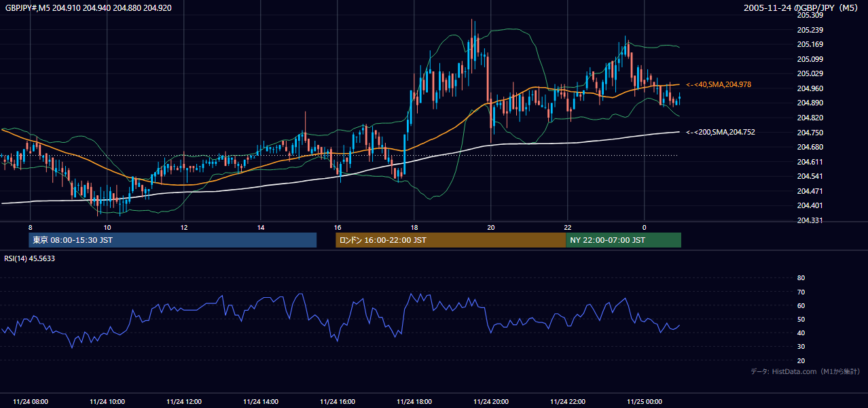The image size is (868, 408).
Task: Click hour tick 18 under price chart
Action: coord(414,227)
